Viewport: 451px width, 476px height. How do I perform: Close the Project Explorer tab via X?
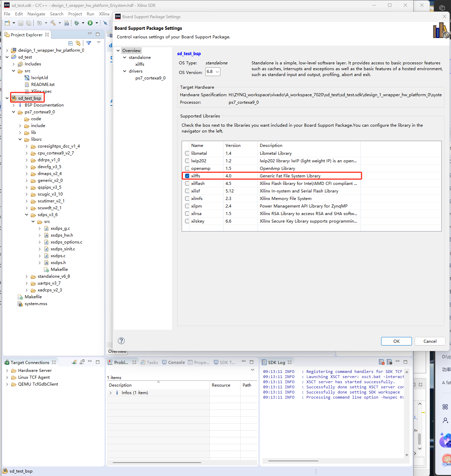[x=47, y=35]
